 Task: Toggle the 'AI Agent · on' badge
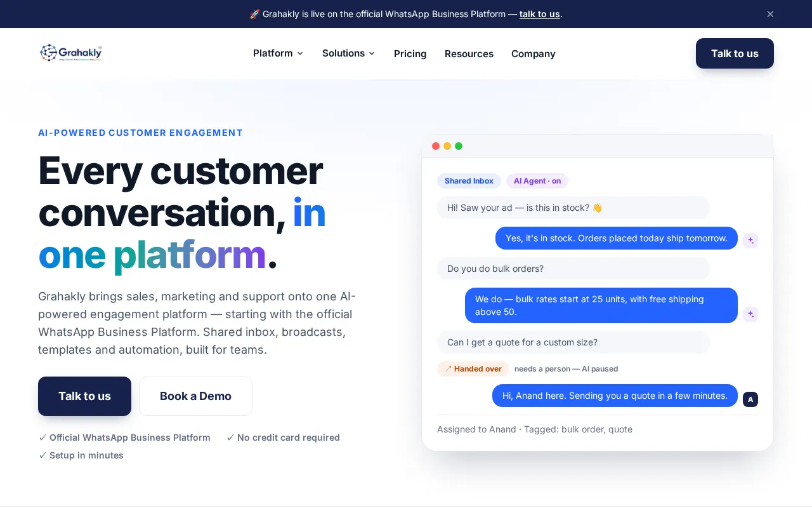click(537, 181)
